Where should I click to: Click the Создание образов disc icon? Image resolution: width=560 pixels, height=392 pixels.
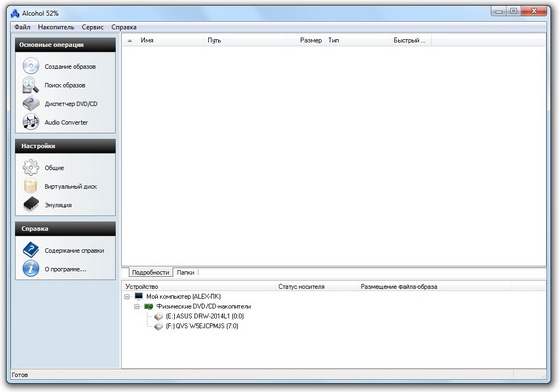tap(31, 66)
